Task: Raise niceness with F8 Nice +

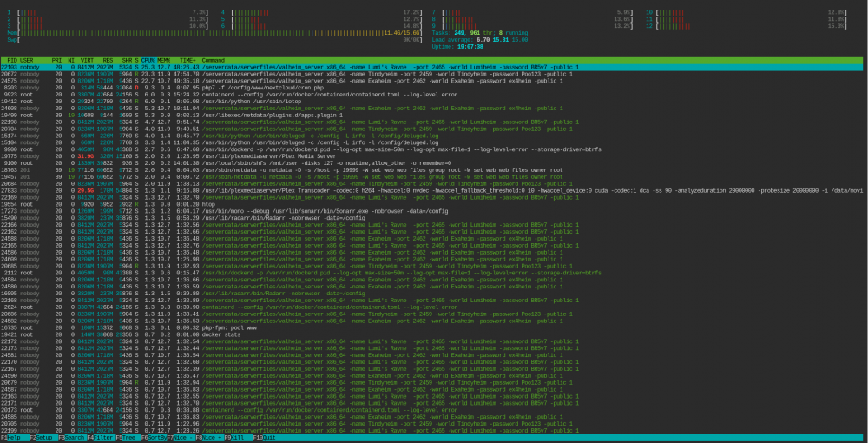Action: [208, 438]
